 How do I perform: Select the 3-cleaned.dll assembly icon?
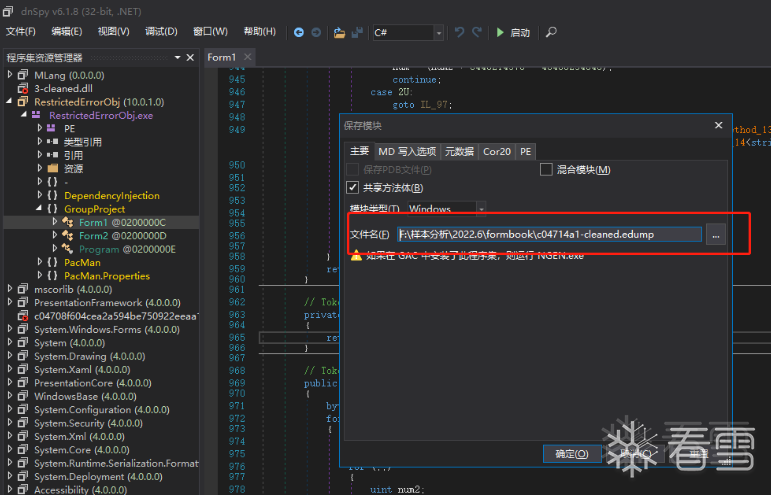23,88
